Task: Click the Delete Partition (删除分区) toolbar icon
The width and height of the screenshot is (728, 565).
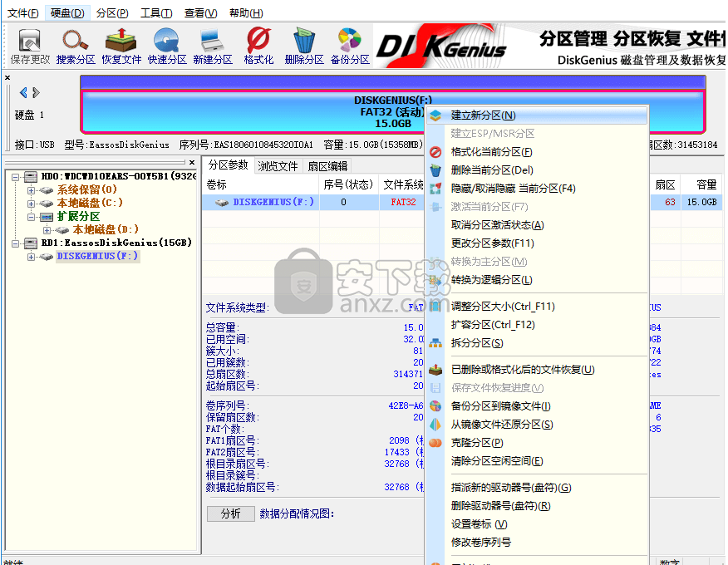Action: [x=304, y=47]
